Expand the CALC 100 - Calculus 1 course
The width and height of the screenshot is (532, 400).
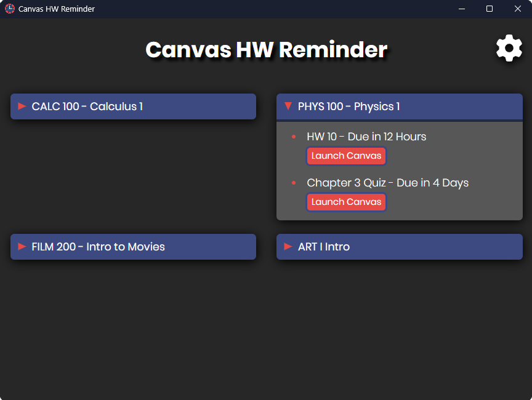click(87, 106)
